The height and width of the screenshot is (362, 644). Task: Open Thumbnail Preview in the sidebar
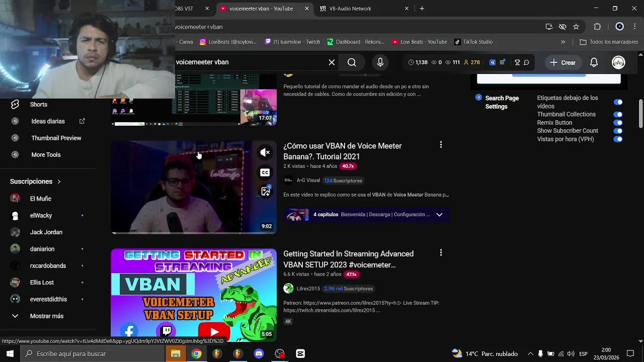click(x=56, y=138)
